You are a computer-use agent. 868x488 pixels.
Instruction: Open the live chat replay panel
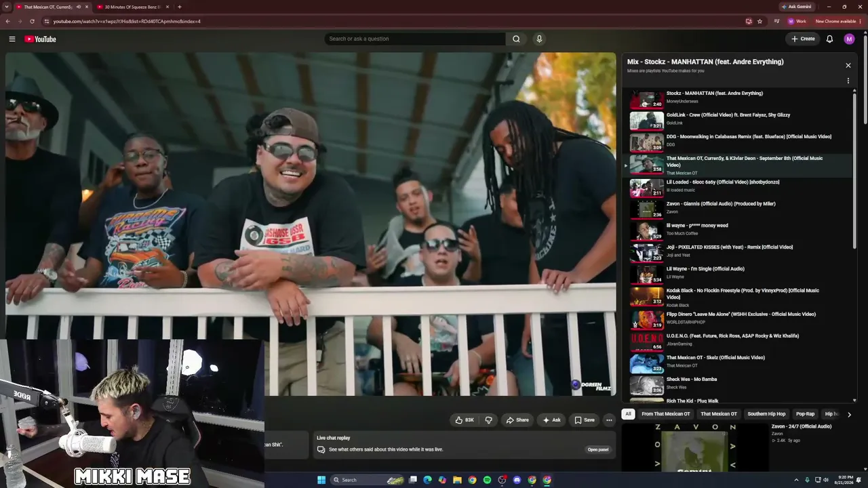click(597, 449)
